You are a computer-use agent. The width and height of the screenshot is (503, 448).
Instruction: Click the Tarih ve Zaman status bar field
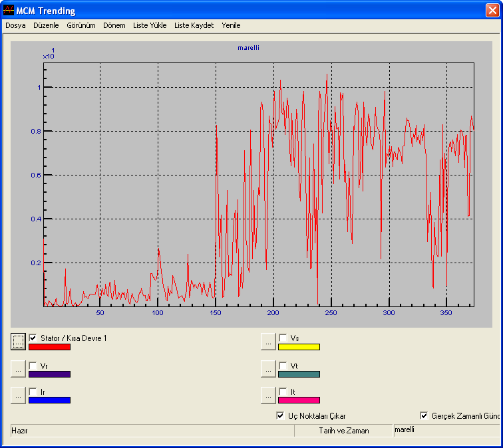pos(343,431)
